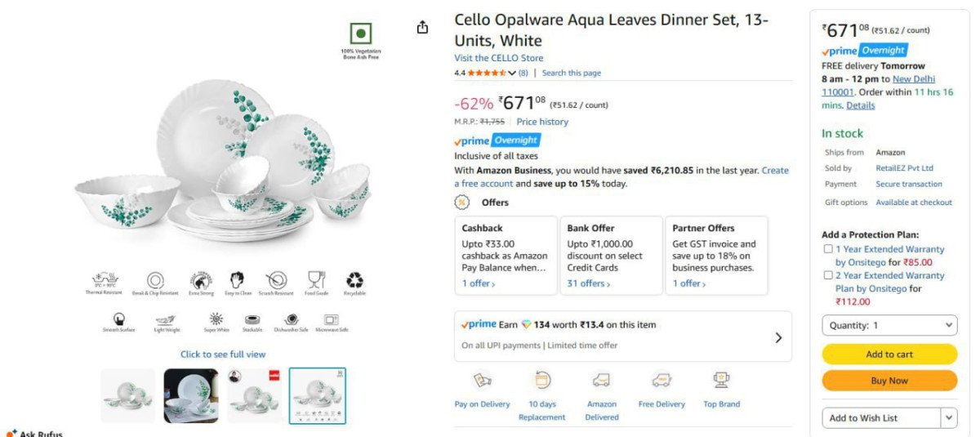
Task: Click the Amazon Delivered truck icon
Action: (x=602, y=381)
